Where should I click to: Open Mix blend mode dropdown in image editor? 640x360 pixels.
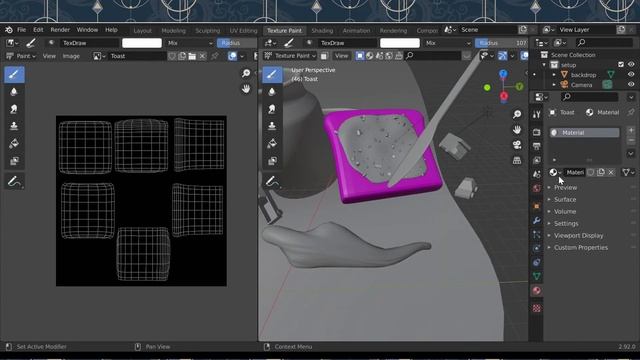190,43
